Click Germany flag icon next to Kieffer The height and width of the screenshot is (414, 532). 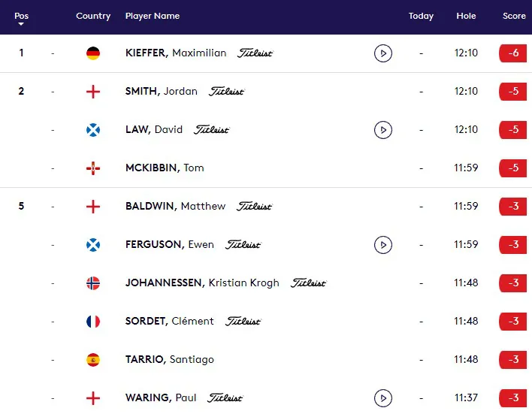[x=93, y=53]
